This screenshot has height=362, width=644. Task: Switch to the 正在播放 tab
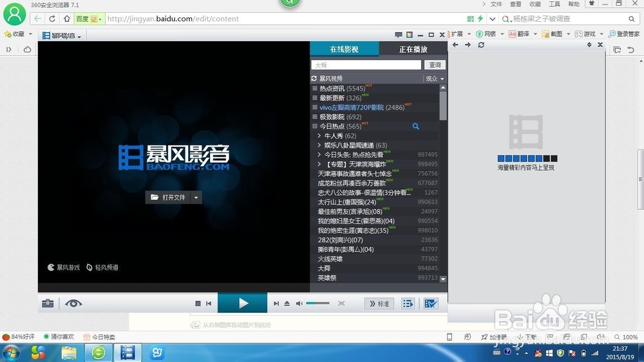(413, 49)
